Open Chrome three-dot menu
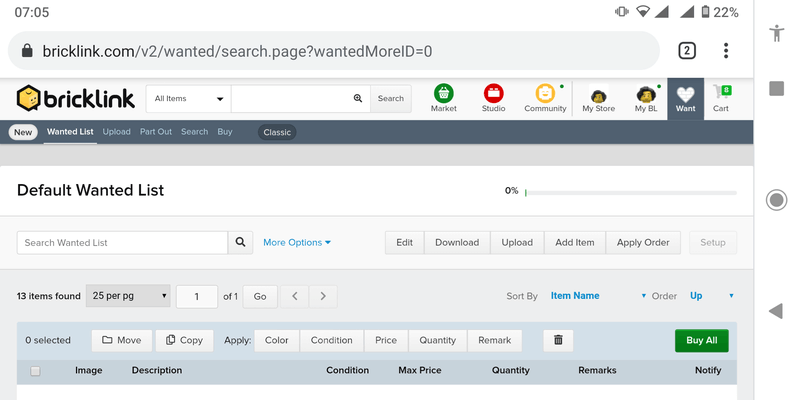This screenshot has height=400, width=800. 726,51
